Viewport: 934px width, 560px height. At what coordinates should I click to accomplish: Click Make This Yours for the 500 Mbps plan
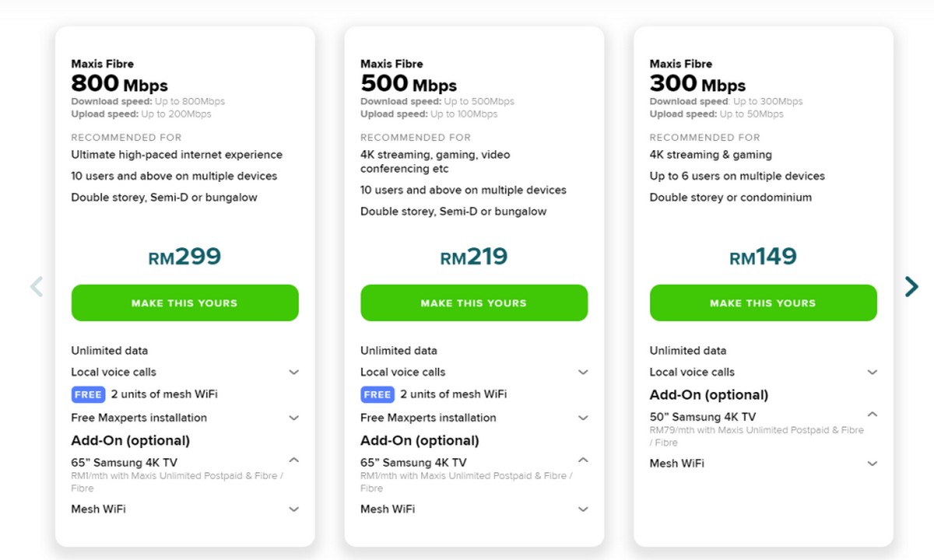[473, 303]
